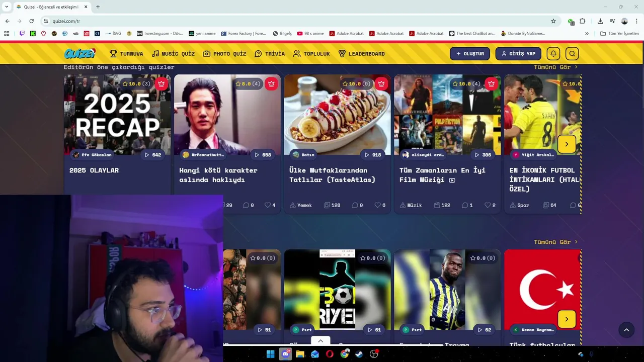This screenshot has width=644, height=362.
Task: Open the Leaderboard page
Action: pos(361,54)
